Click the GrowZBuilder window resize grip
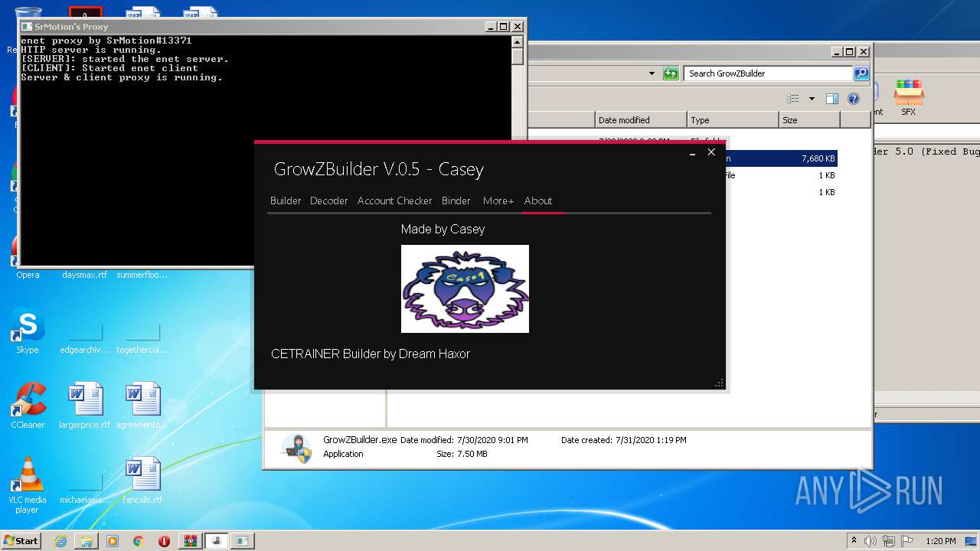 (x=719, y=383)
